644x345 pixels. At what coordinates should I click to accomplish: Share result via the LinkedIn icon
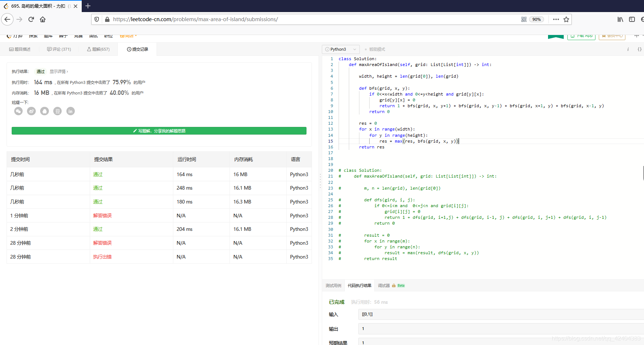pos(71,111)
